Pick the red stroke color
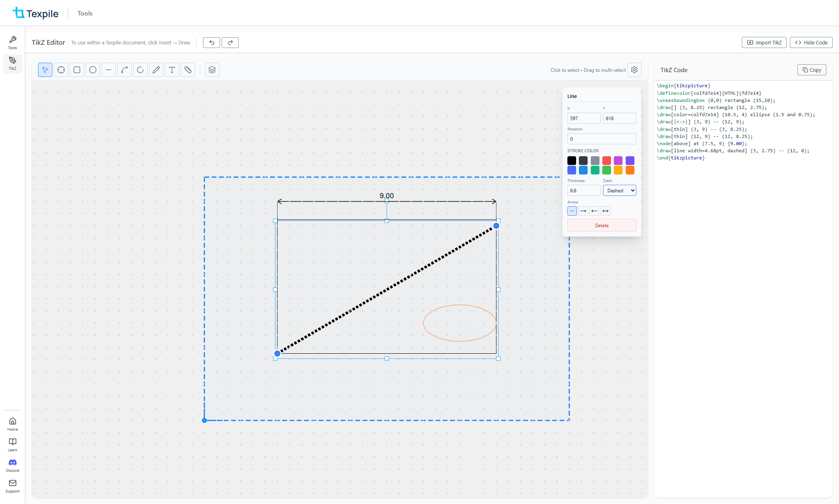 (607, 161)
